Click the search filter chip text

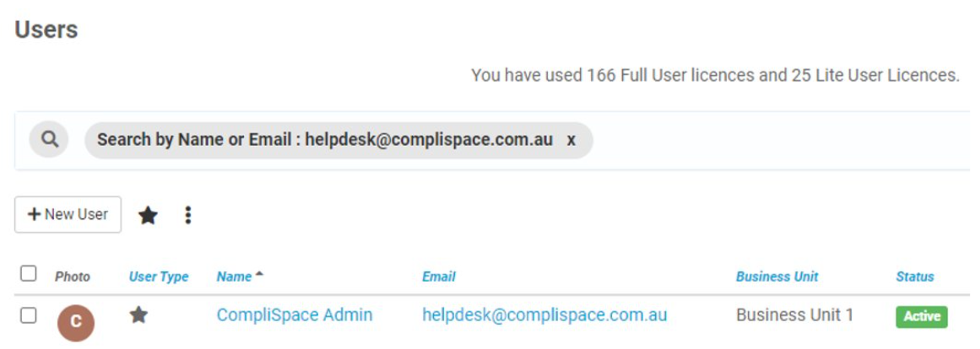325,140
